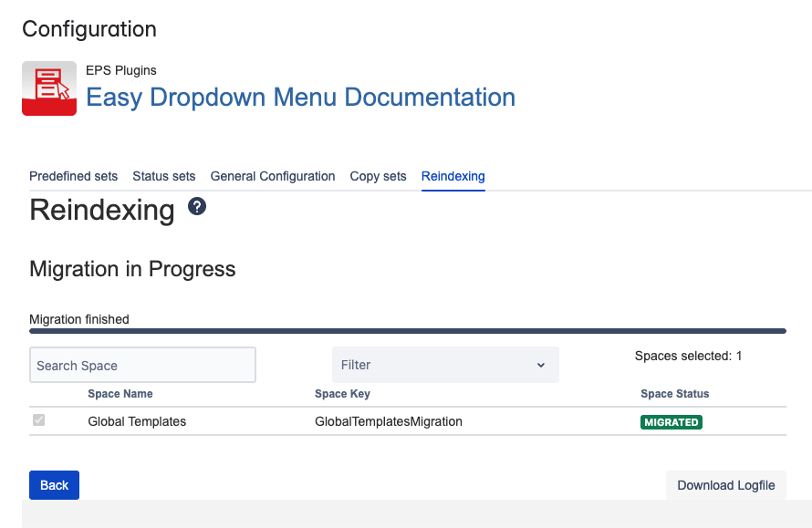Screen dimensions: 812x528
Task: Select the Reindexing tab
Action: (x=453, y=176)
